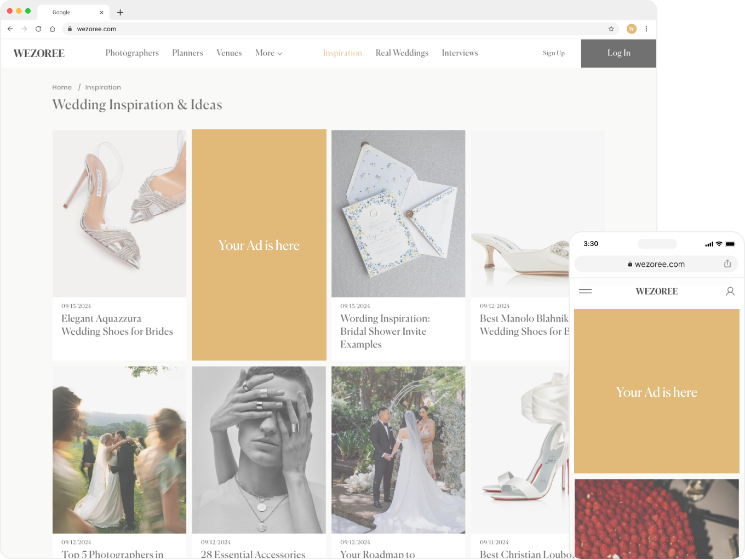Go to the Interviews section
Image resolution: width=745 pixels, height=560 pixels.
pos(460,53)
